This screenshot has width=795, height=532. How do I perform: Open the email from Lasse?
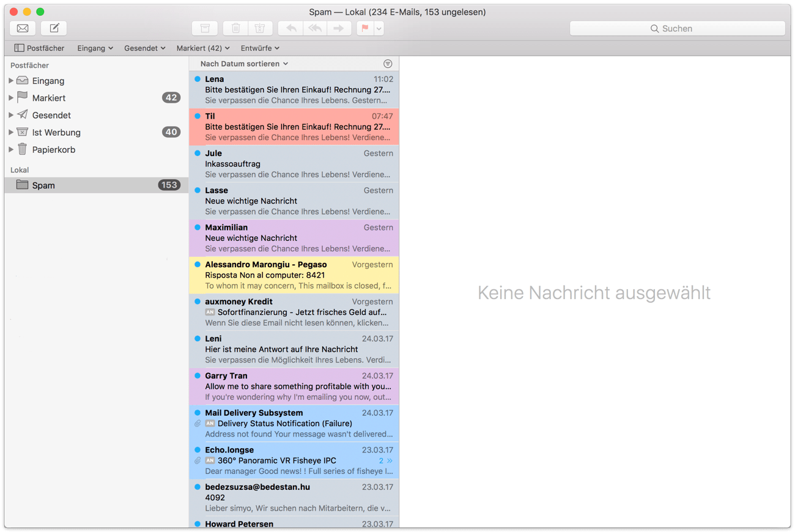coord(294,201)
